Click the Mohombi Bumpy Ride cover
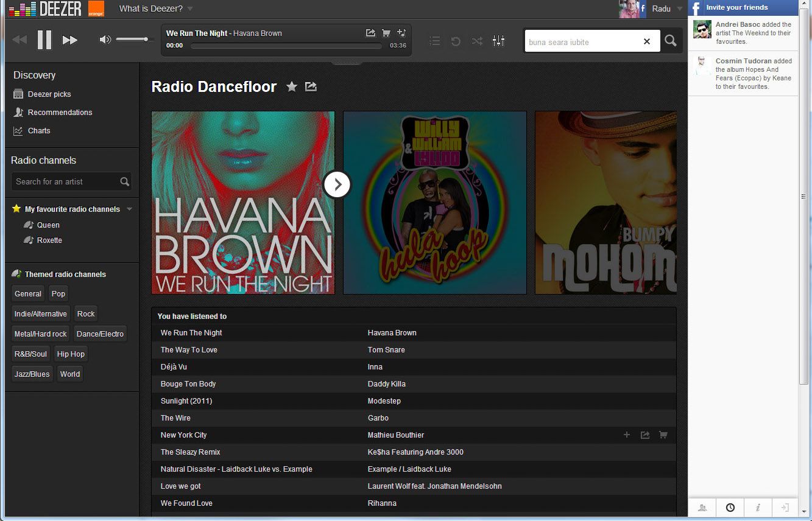The height and width of the screenshot is (521, 812). (605, 203)
